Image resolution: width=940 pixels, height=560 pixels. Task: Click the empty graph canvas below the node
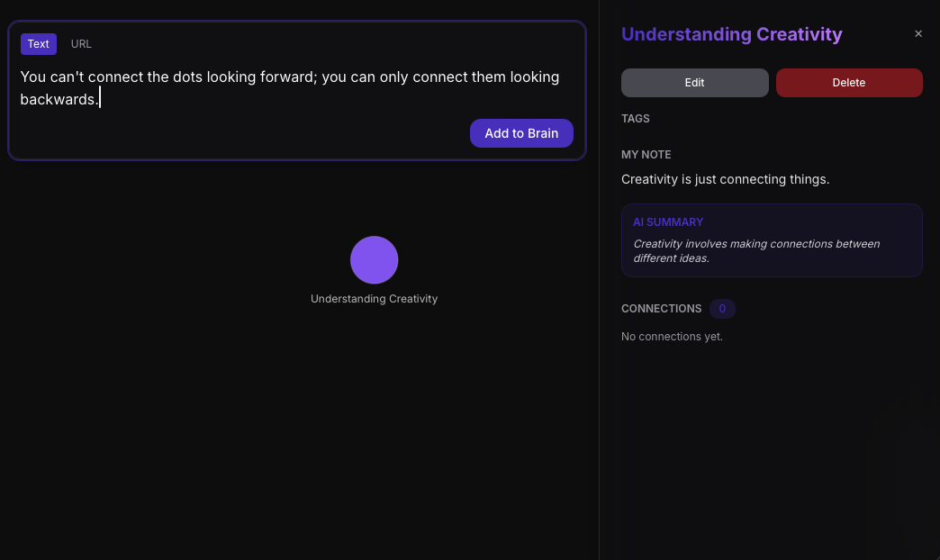point(297,432)
